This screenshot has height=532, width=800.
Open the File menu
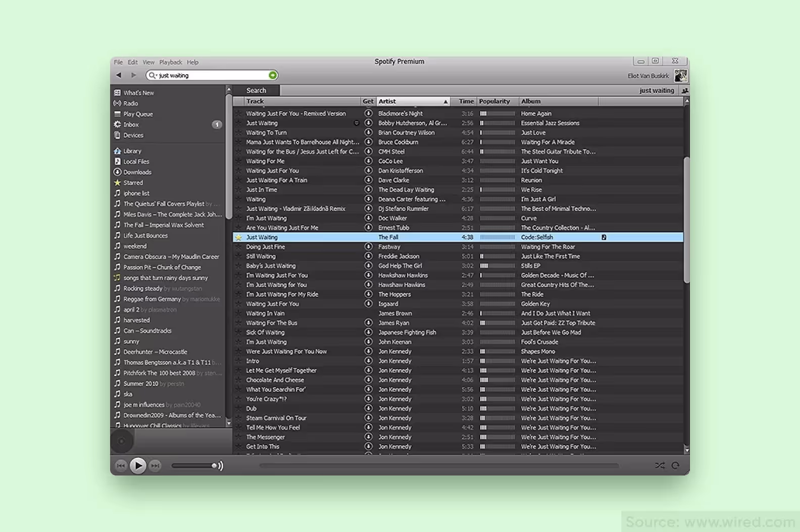118,62
